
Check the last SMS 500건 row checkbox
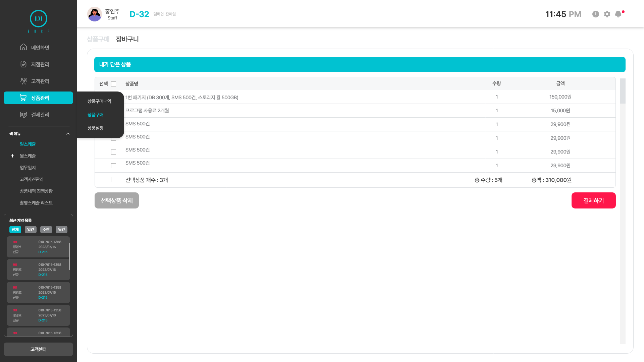coord(114,166)
